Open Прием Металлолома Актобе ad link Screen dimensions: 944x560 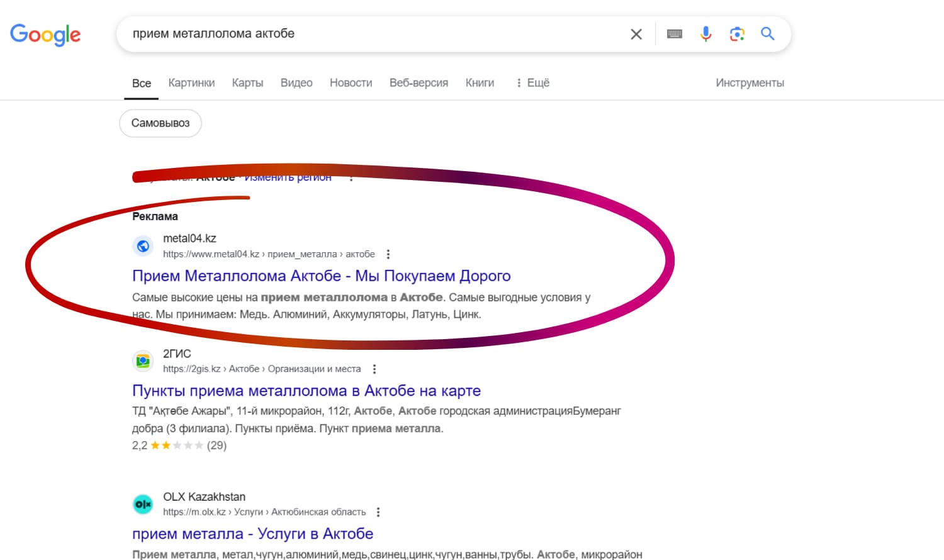click(x=321, y=276)
